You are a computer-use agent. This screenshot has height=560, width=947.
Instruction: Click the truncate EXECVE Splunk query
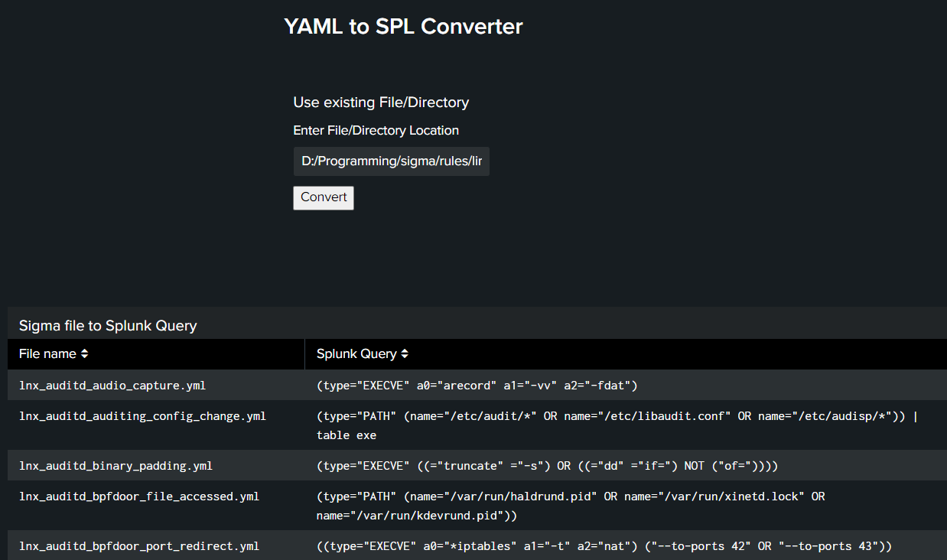(547, 465)
